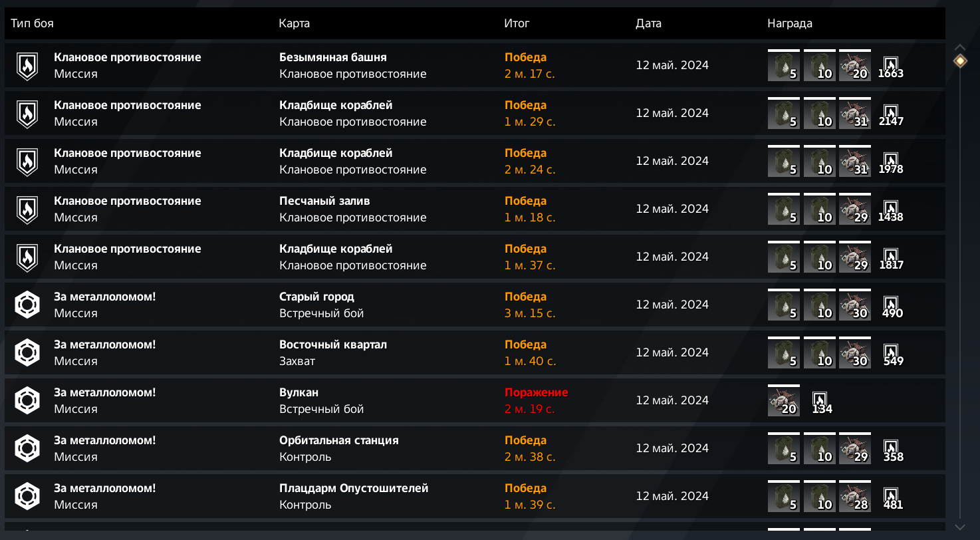Click the clan shield icon in Безымянная башня row

click(x=27, y=66)
